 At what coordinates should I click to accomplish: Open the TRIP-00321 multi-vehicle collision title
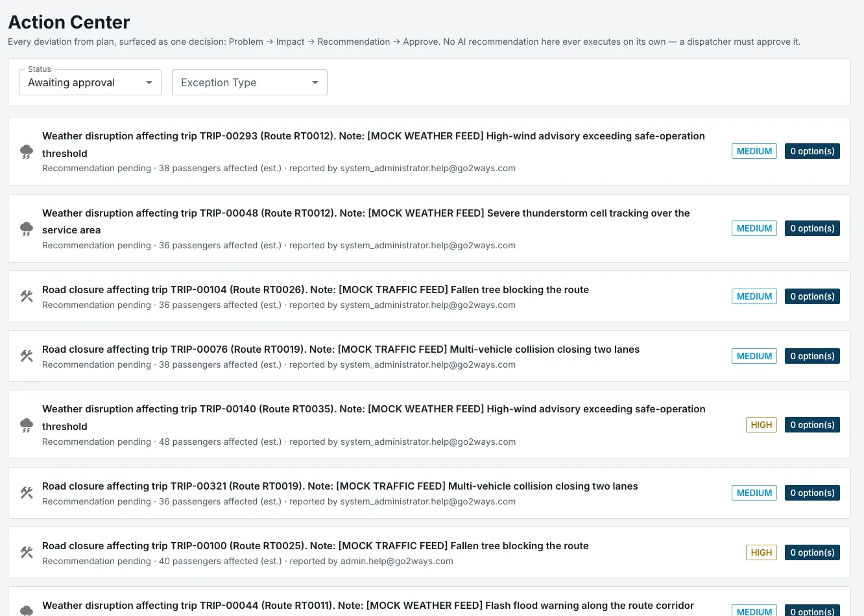(340, 486)
